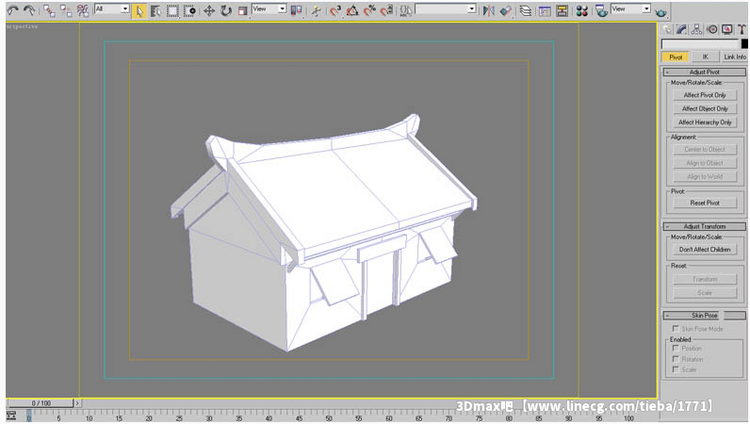750x424 pixels.
Task: Click the Don't Affect Children button
Action: [x=705, y=249]
